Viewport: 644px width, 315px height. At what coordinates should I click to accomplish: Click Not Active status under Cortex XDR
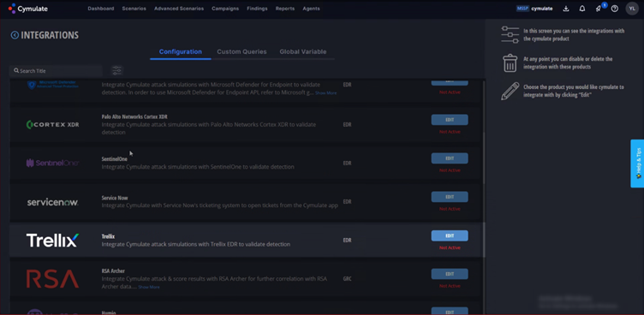[x=450, y=132]
